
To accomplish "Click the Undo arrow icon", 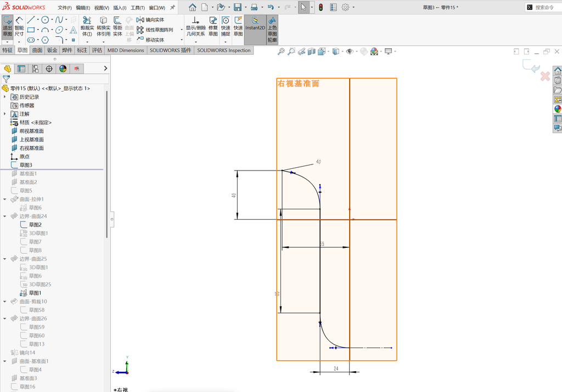I will [271, 7].
